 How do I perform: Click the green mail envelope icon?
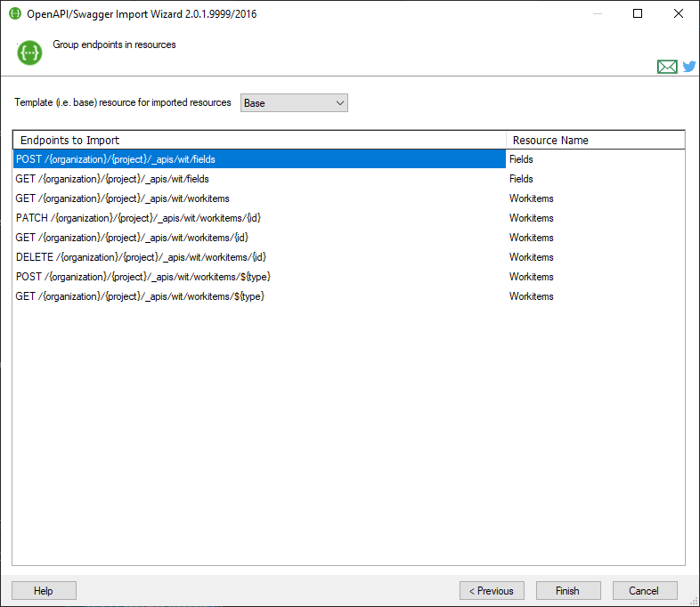click(667, 67)
